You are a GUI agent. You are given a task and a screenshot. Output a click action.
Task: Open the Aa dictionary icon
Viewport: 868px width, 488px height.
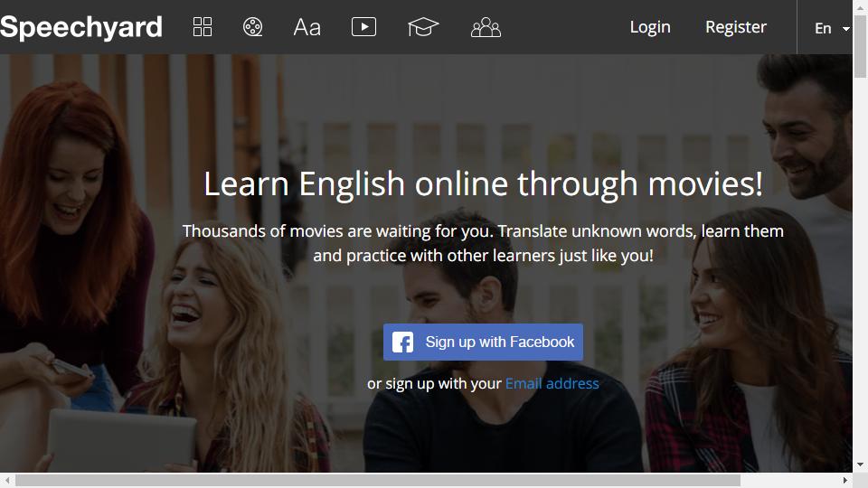[307, 26]
